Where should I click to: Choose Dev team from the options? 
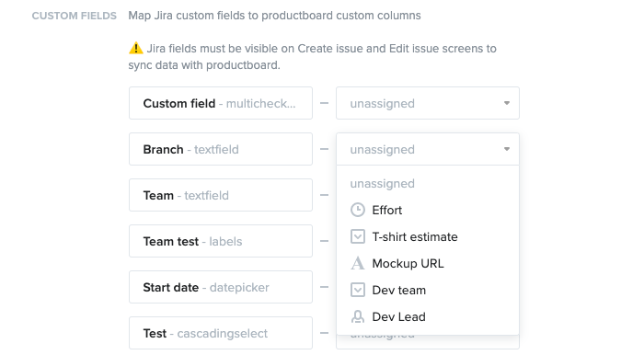pos(428,290)
